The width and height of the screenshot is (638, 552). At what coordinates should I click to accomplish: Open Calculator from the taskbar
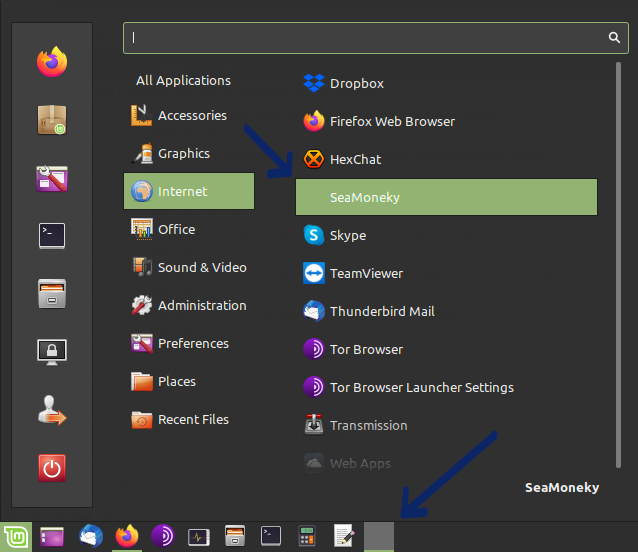[x=307, y=536]
